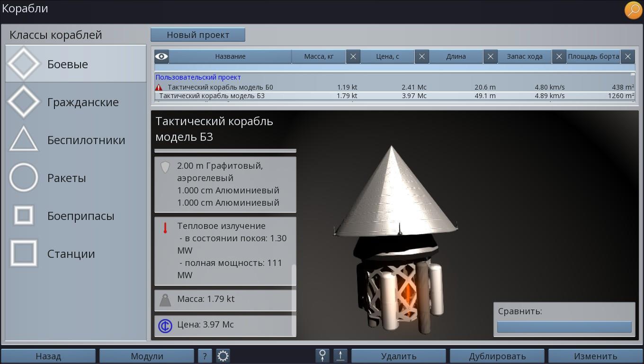The image size is (644, 364).
Task: Duplicate the design with Дублировать
Action: [497, 356]
